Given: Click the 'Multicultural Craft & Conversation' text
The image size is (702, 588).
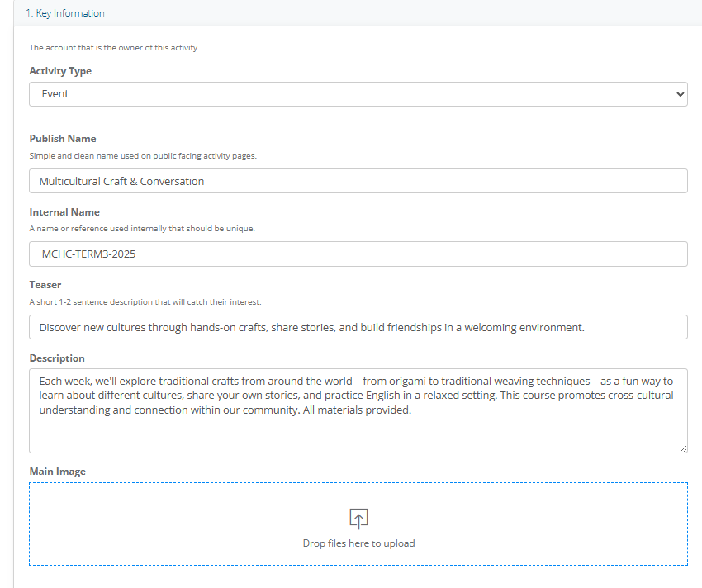Looking at the screenshot, I should (x=121, y=181).
